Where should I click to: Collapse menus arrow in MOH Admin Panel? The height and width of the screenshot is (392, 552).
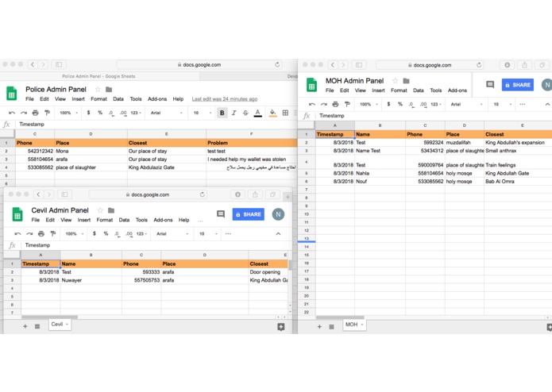click(547, 105)
